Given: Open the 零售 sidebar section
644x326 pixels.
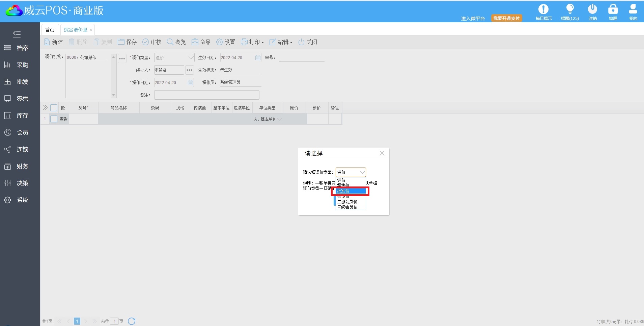Looking at the screenshot, I should pyautogui.click(x=20, y=99).
